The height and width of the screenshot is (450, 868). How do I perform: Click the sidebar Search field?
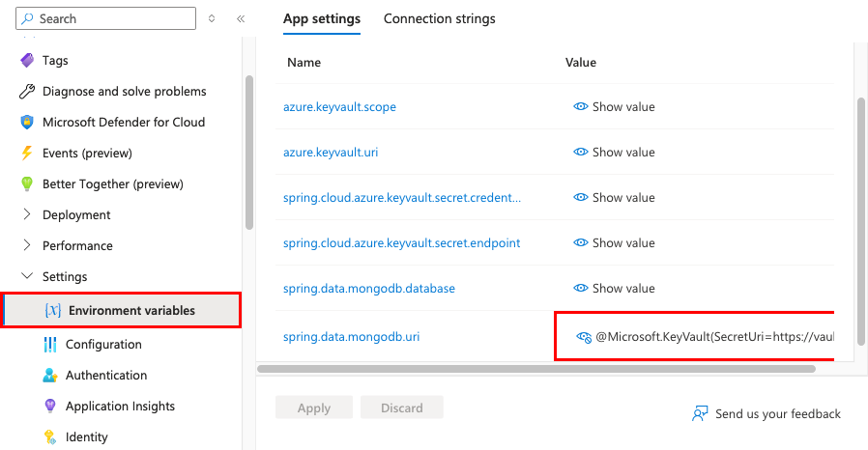[106, 18]
